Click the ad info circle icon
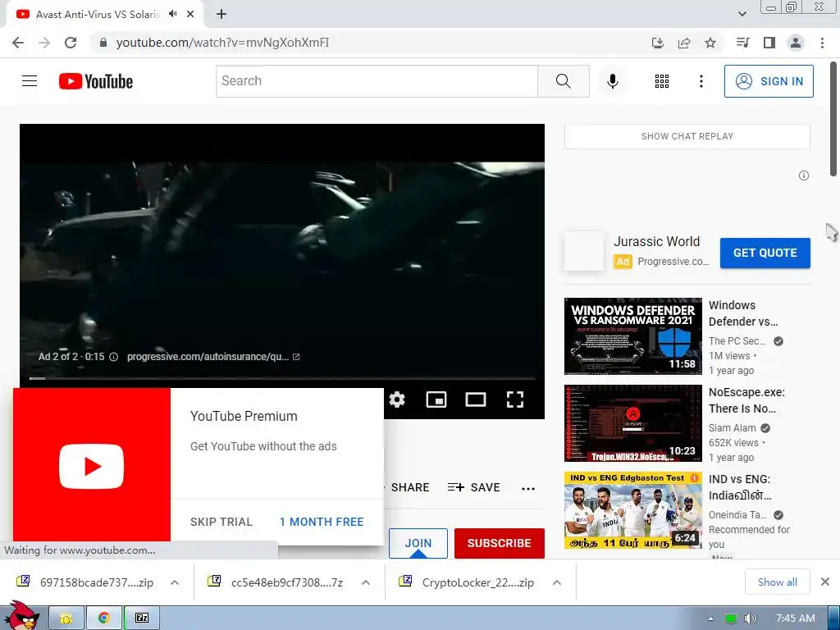The width and height of the screenshot is (840, 630). point(113,357)
